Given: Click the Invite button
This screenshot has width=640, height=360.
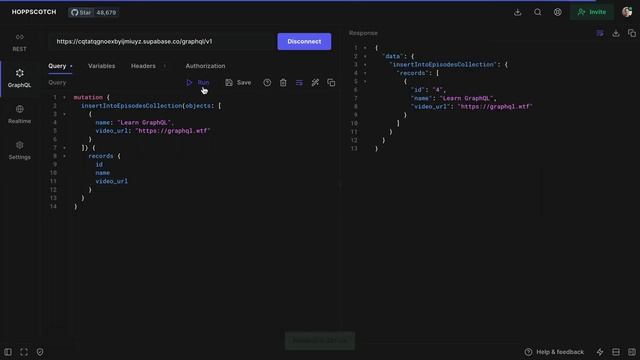Looking at the screenshot, I should [592, 12].
